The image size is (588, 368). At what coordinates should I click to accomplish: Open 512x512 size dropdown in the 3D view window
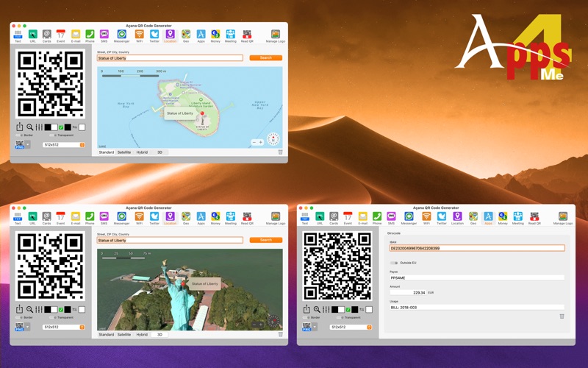click(64, 327)
